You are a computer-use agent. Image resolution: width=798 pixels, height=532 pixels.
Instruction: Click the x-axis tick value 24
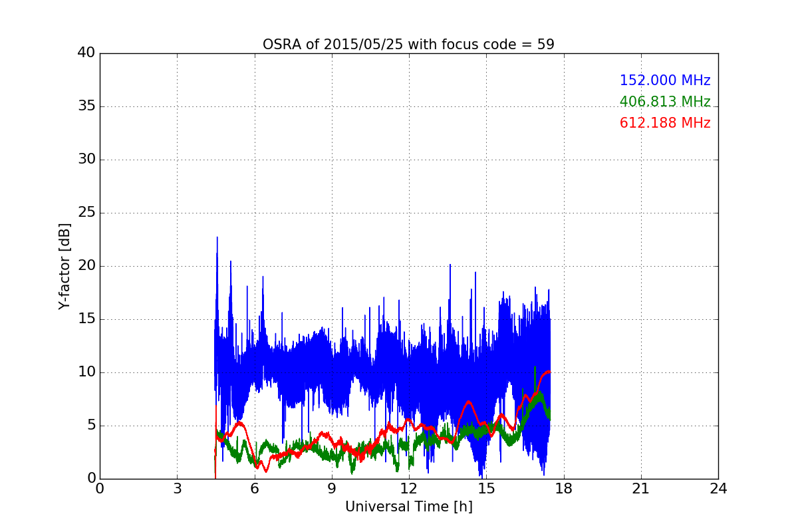pos(718,489)
